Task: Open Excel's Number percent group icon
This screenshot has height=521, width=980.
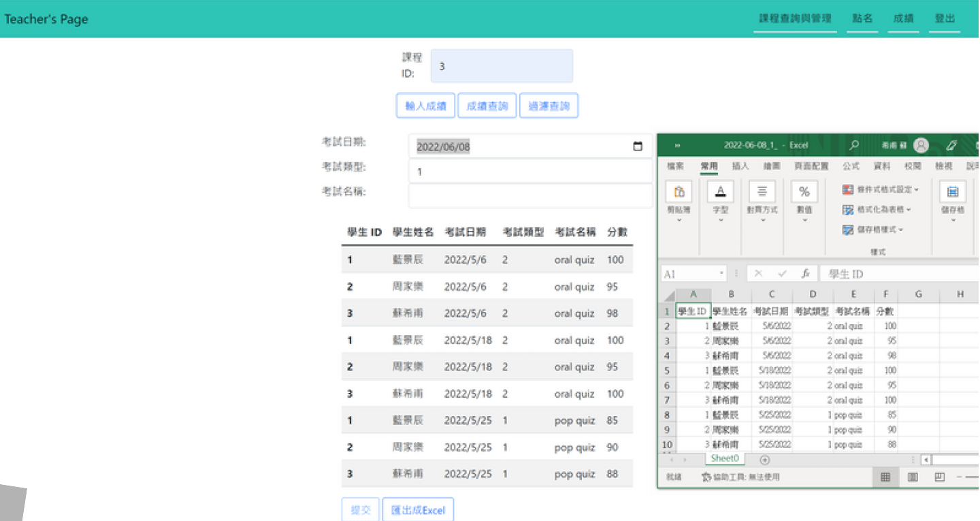Action: pos(804,192)
